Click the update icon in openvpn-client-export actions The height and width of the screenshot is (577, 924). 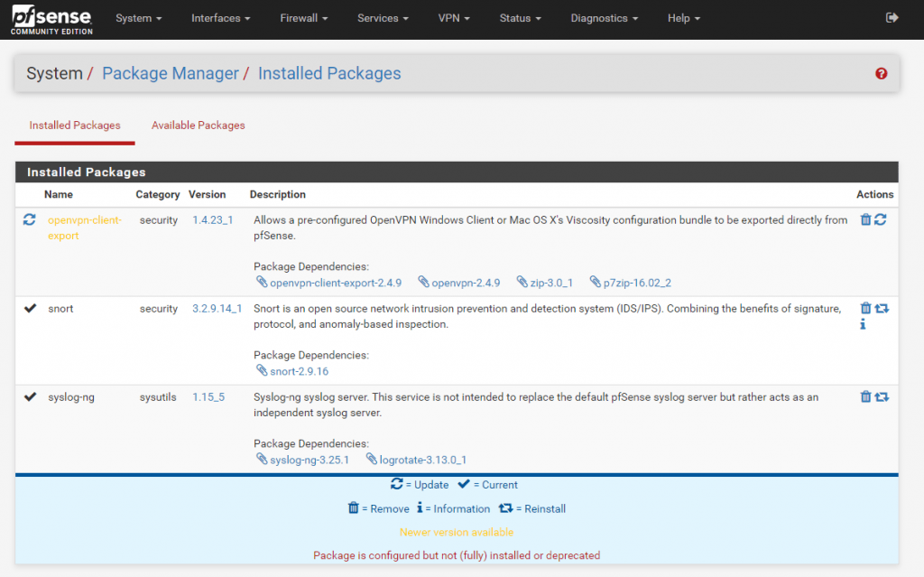pyautogui.click(x=881, y=219)
